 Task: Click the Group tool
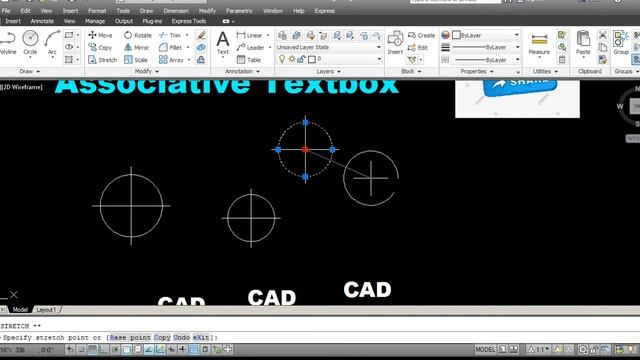[620, 43]
